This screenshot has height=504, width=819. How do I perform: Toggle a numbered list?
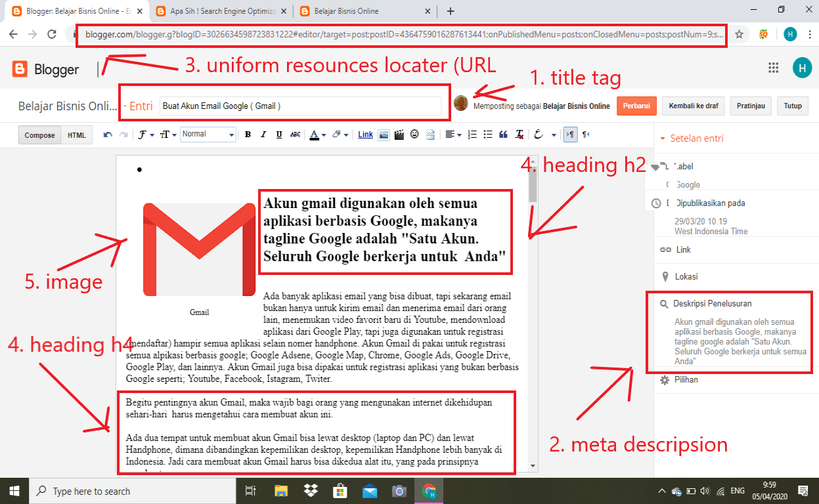pos(472,134)
